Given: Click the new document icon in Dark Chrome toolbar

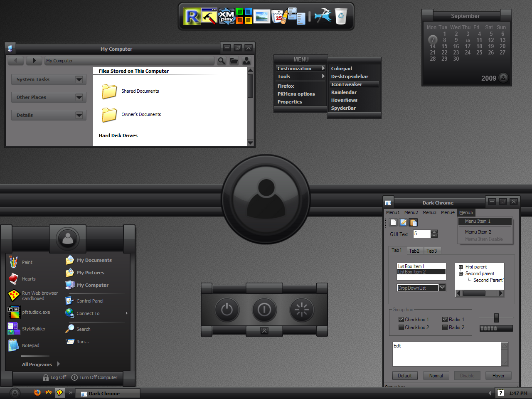Looking at the screenshot, I should tap(393, 222).
